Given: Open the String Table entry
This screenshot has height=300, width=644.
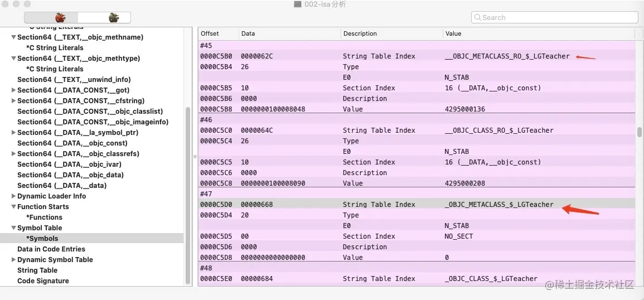Looking at the screenshot, I should (x=37, y=270).
